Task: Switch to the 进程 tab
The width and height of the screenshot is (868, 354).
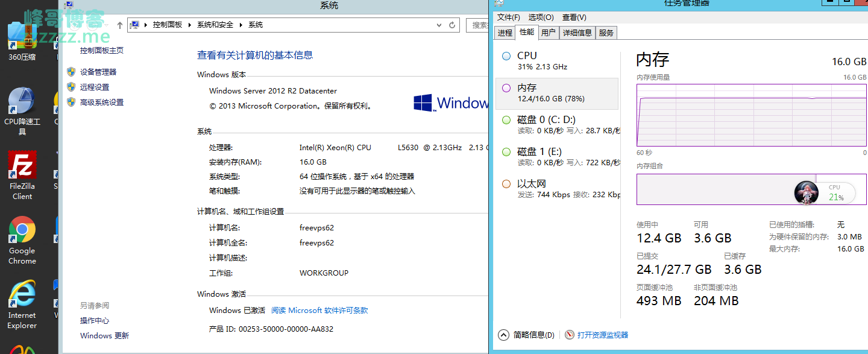Action: [505, 33]
